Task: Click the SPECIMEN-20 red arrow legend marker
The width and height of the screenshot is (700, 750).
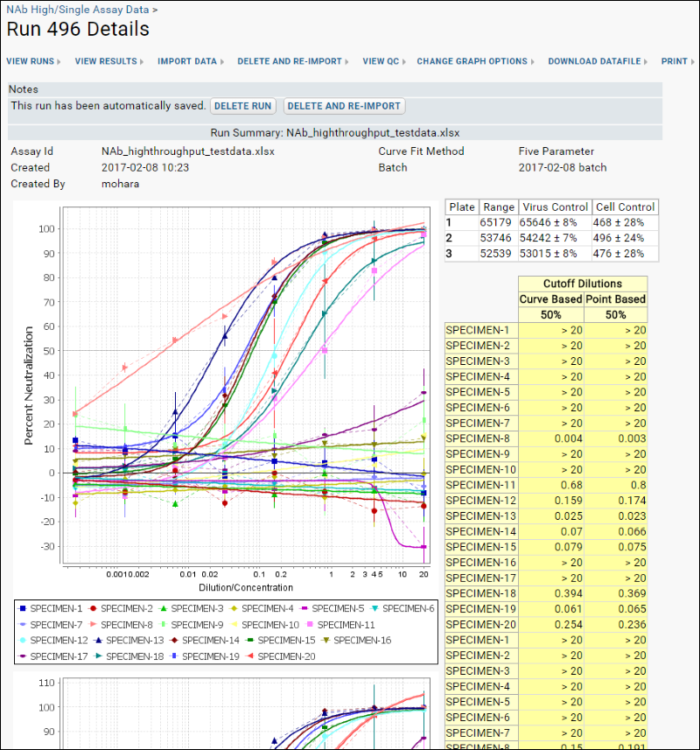Action: click(249, 656)
